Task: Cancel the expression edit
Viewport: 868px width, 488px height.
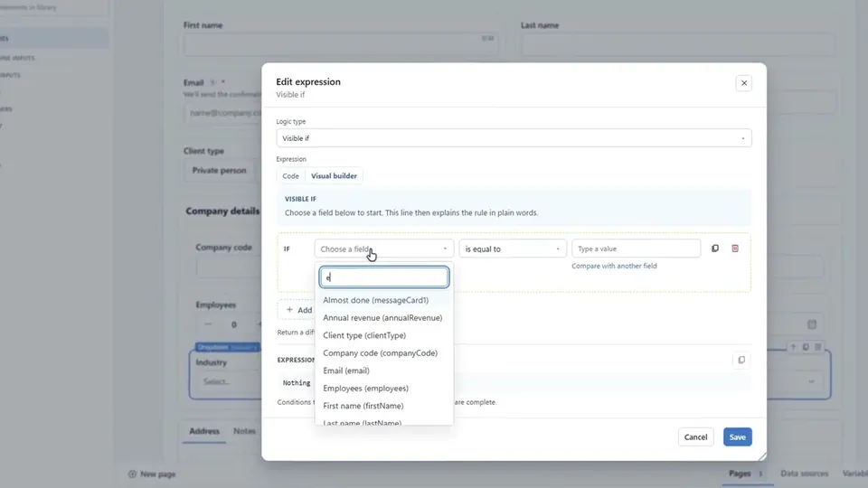Action: tap(695, 437)
